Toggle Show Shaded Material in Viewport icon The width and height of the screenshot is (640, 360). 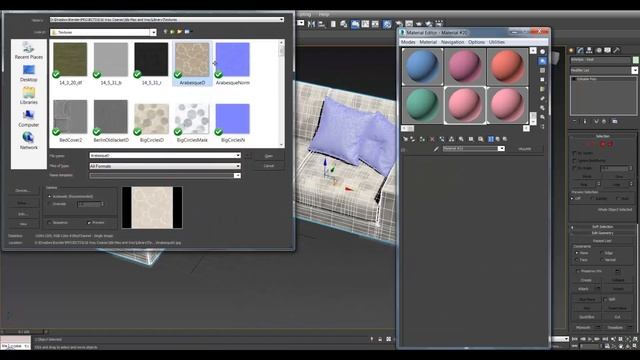pos(481,139)
